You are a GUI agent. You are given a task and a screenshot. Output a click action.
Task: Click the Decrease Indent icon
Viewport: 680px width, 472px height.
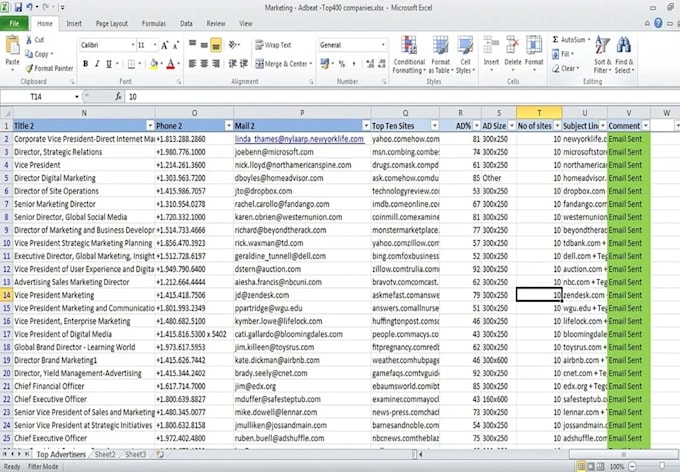click(232, 64)
